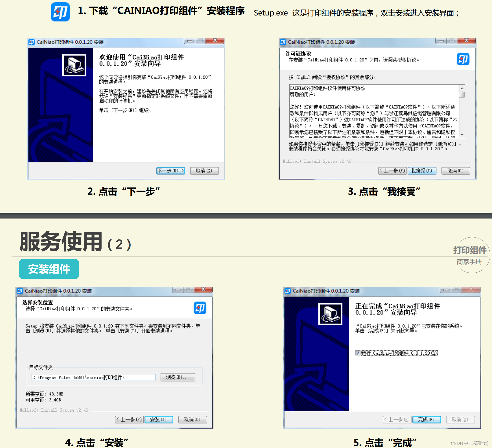The height and width of the screenshot is (448, 492).
Task: Click 我接受(I) button
Action: [x=422, y=171]
